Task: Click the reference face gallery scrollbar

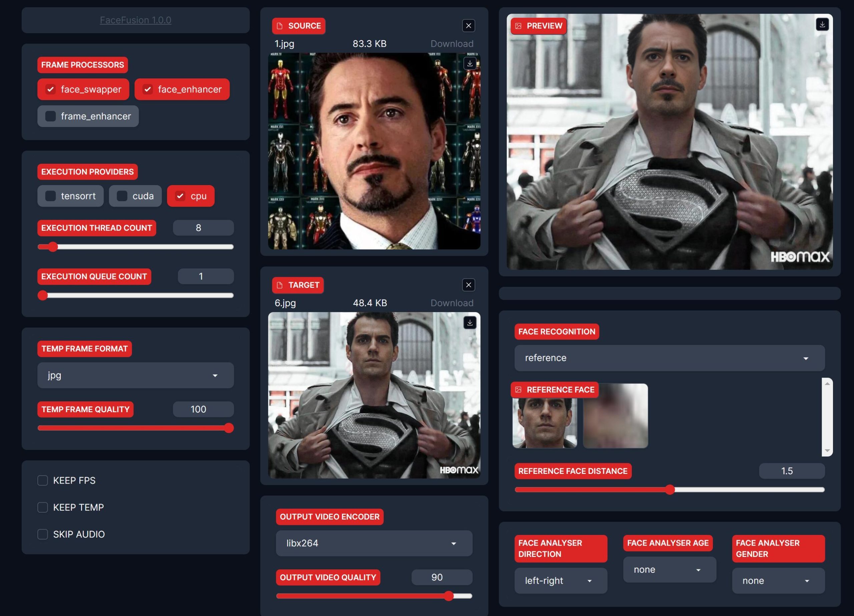Action: click(827, 417)
